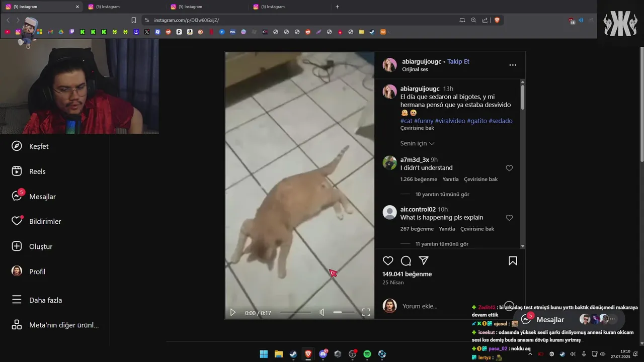Click the share icon in address bar
Viewport: 644px width, 362px height.
[485, 20]
